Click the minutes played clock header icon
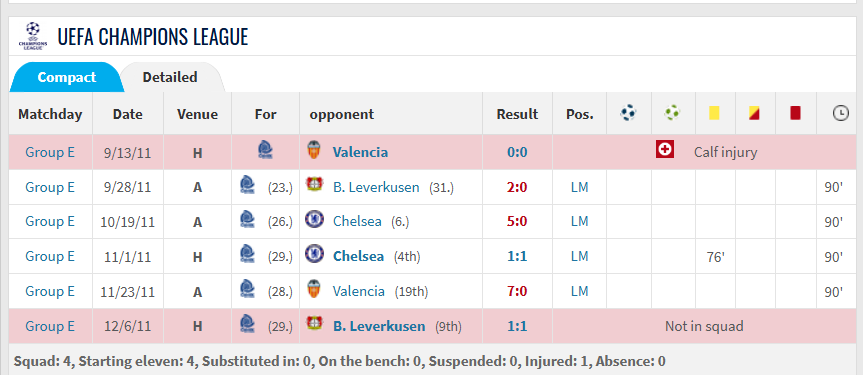This screenshot has height=375, width=863. (840, 113)
